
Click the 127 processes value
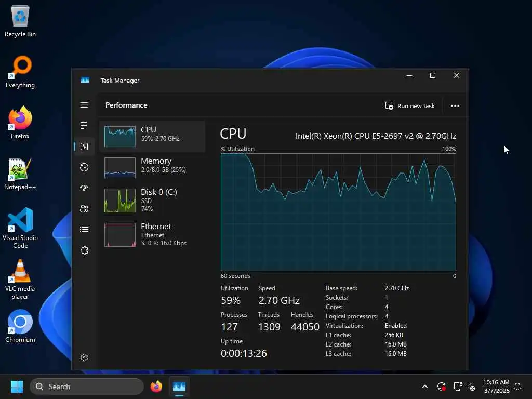click(229, 327)
